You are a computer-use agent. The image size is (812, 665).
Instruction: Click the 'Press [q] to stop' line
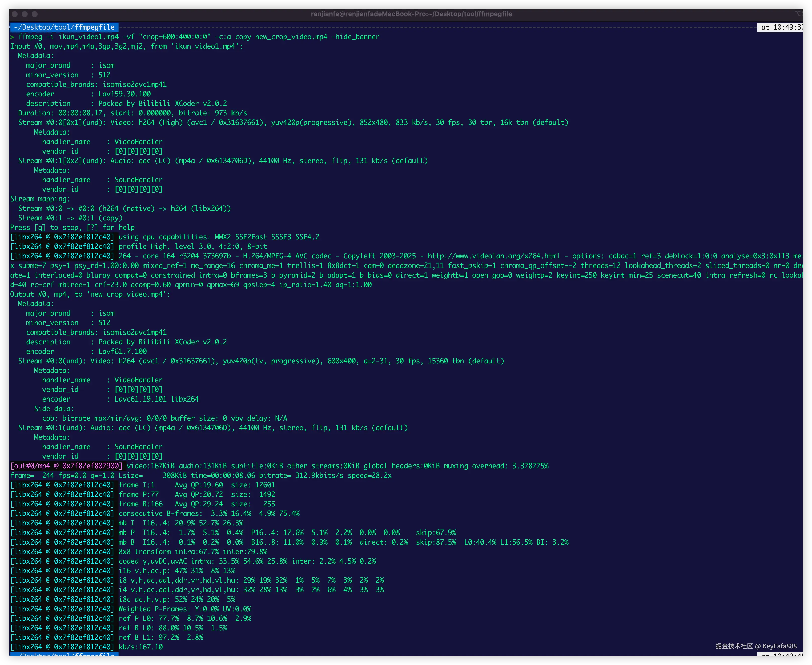coord(72,228)
